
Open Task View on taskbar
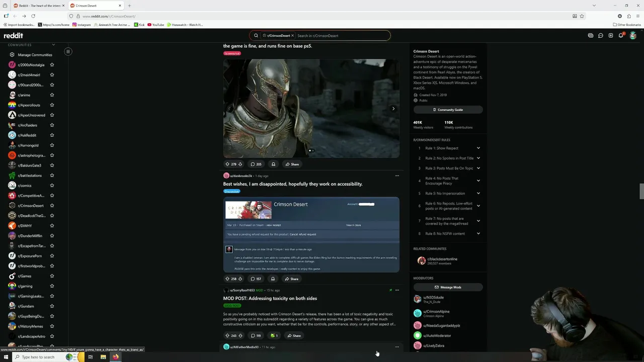point(91,357)
